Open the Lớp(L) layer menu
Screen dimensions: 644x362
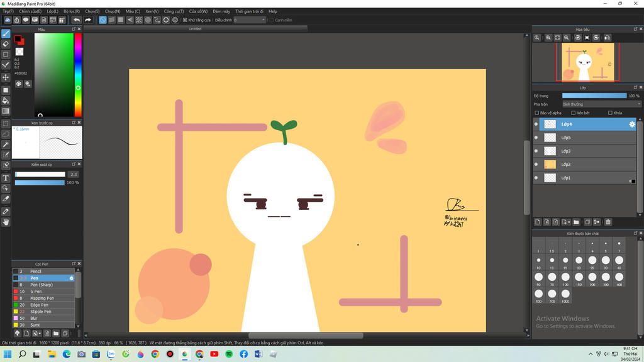(52, 11)
